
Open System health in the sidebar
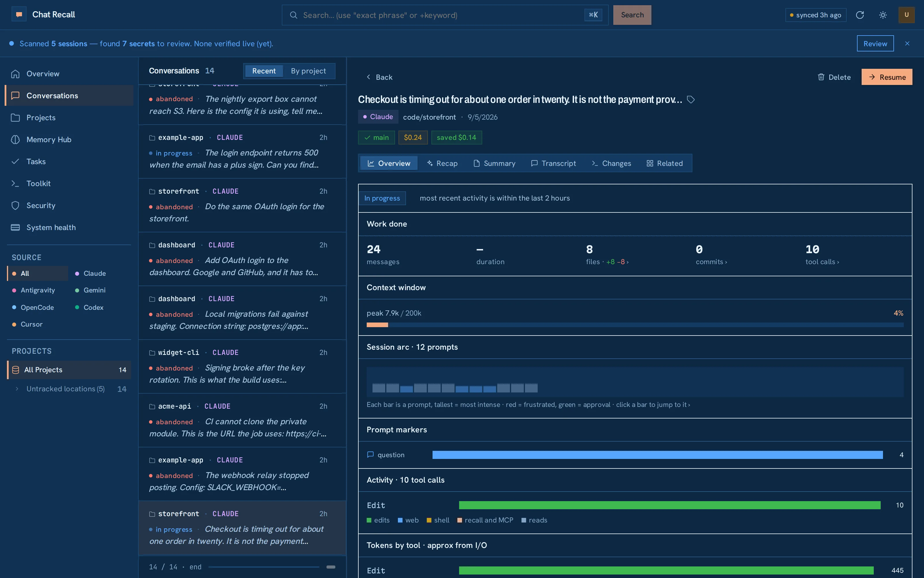(x=70, y=227)
